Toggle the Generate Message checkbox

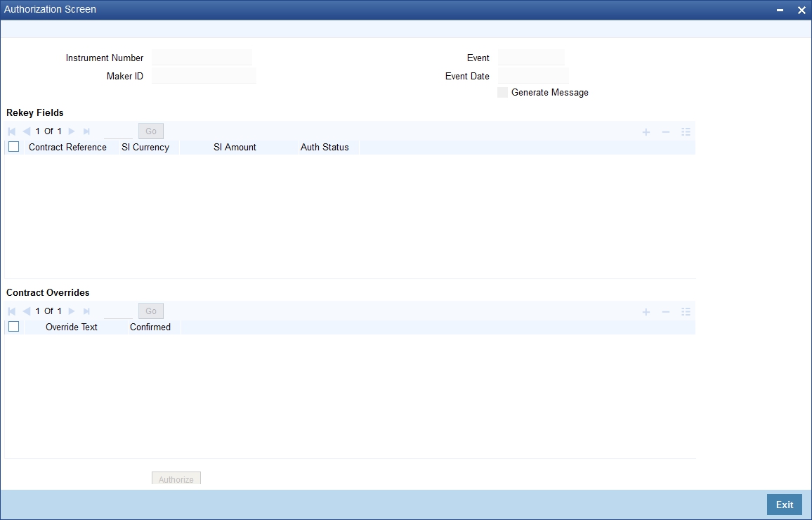(x=502, y=93)
